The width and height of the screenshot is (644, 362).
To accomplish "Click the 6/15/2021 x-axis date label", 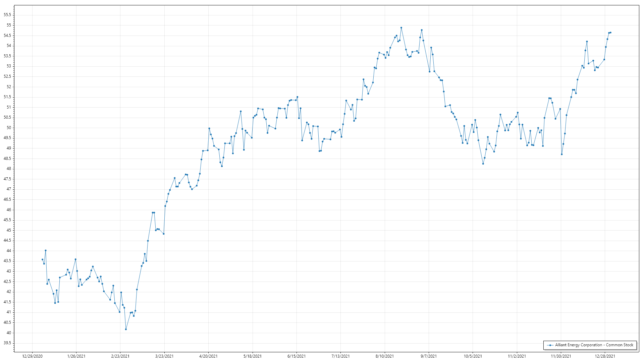I will pyautogui.click(x=297, y=356).
